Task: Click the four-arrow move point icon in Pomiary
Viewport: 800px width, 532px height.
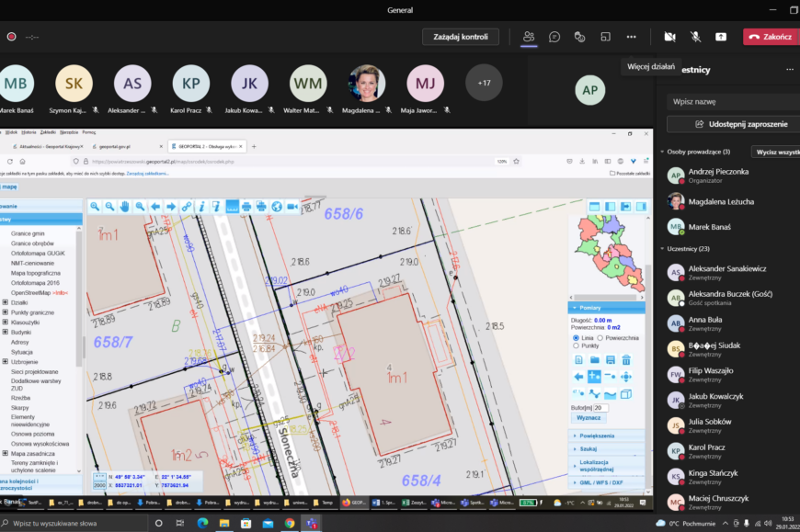Action: (x=626, y=377)
